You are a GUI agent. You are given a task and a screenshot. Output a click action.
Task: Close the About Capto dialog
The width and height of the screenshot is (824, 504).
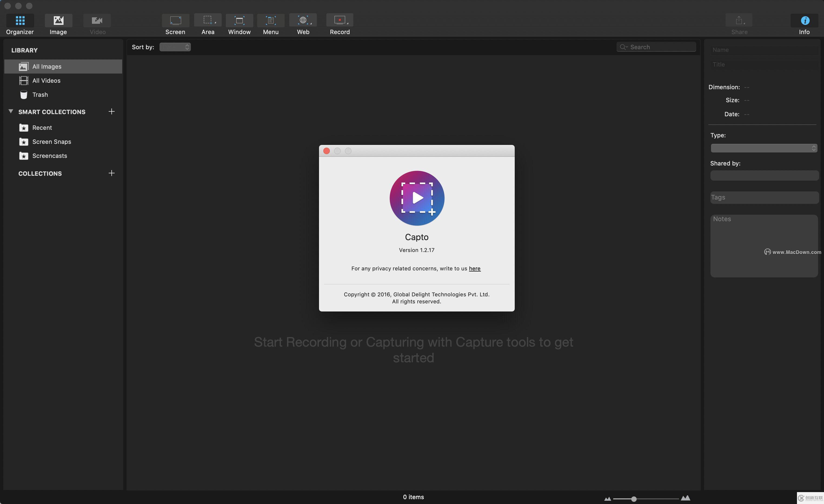pyautogui.click(x=327, y=151)
